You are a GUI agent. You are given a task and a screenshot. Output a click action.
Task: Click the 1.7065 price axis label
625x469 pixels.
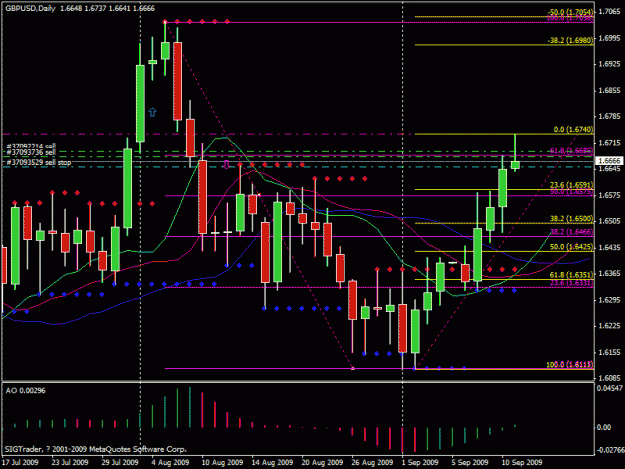pyautogui.click(x=610, y=12)
